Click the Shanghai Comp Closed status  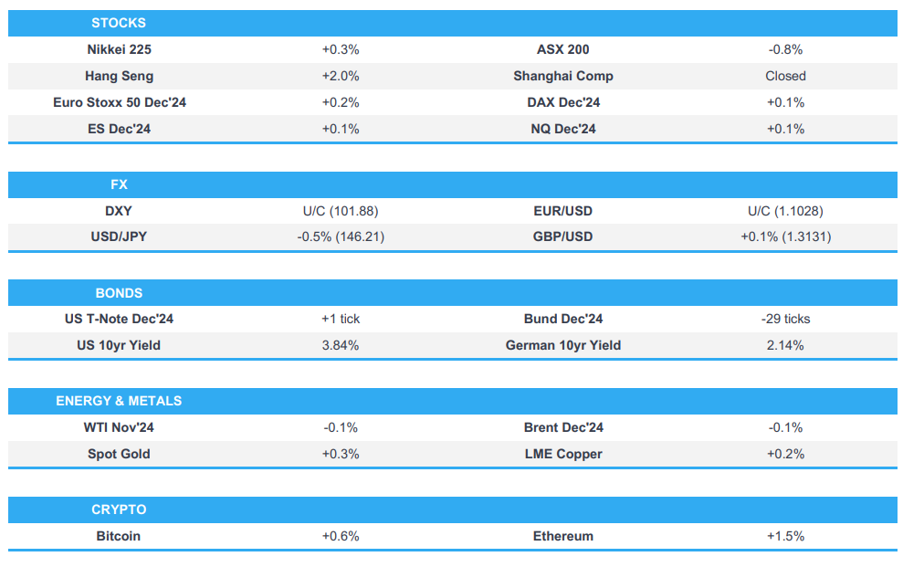click(785, 77)
